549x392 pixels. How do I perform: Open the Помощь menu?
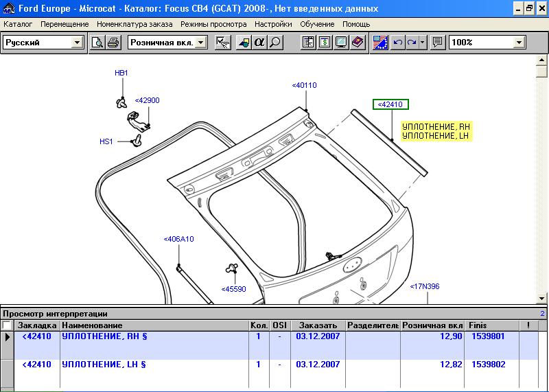[x=356, y=24]
